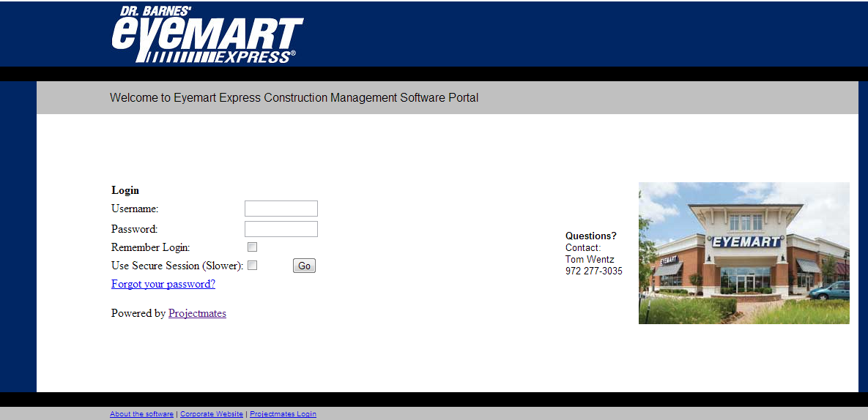The image size is (868, 420).
Task: Focus the Username input field
Action: (x=281, y=209)
